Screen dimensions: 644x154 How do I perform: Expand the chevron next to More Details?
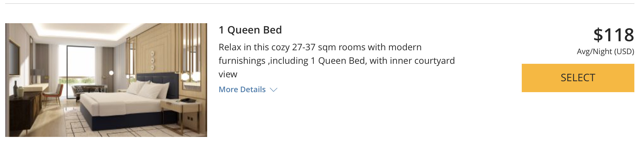[273, 90]
